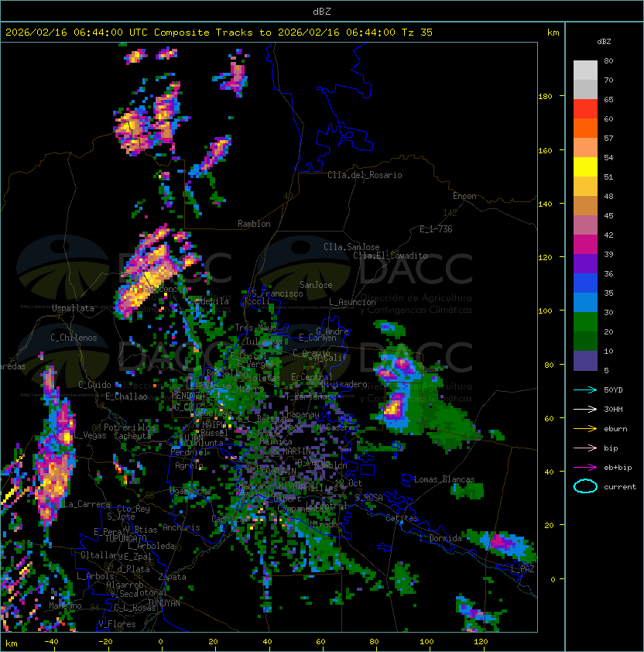Click the 'SanJose' map label
The width and height of the screenshot is (644, 652).
click(316, 285)
